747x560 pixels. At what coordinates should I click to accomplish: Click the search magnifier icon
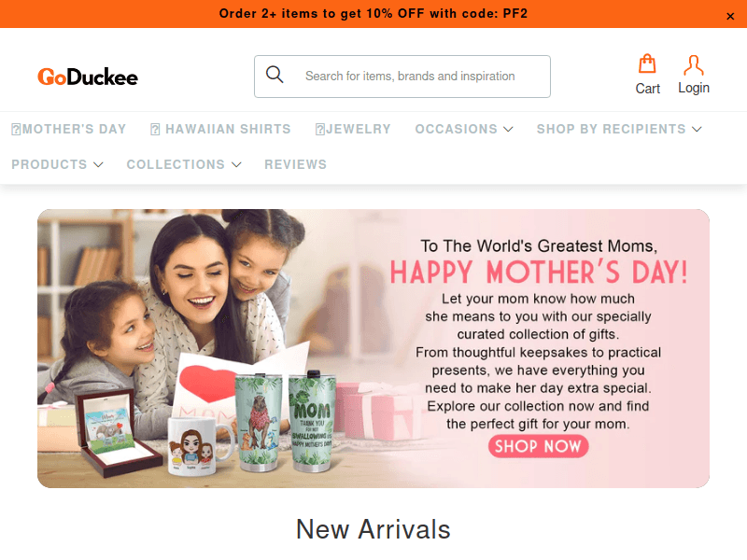coord(275,75)
